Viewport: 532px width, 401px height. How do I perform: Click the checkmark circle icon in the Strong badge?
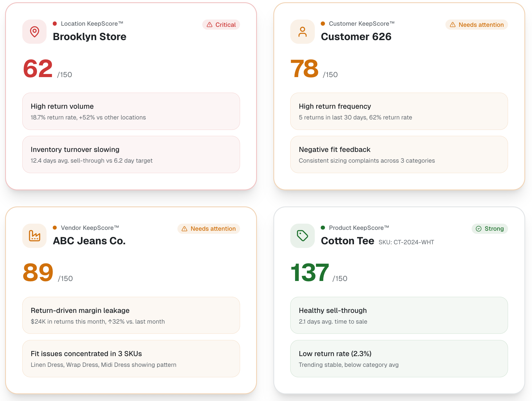pyautogui.click(x=478, y=229)
